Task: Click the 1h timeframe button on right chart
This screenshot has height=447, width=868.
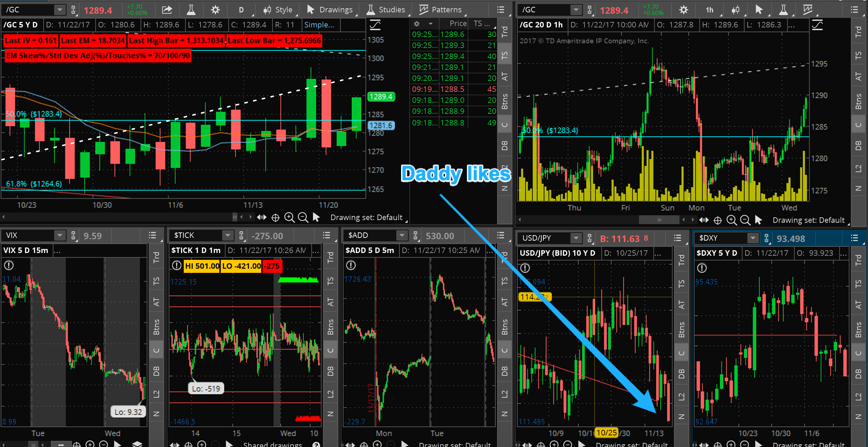Action: click(710, 10)
